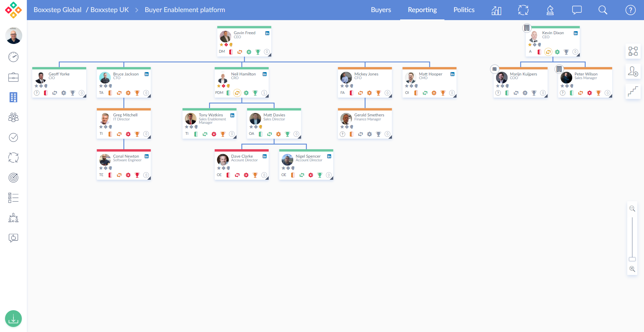This screenshot has height=332, width=644.
Task: Toggle the star marker on Neil Hamilton's card
Action: [219, 86]
